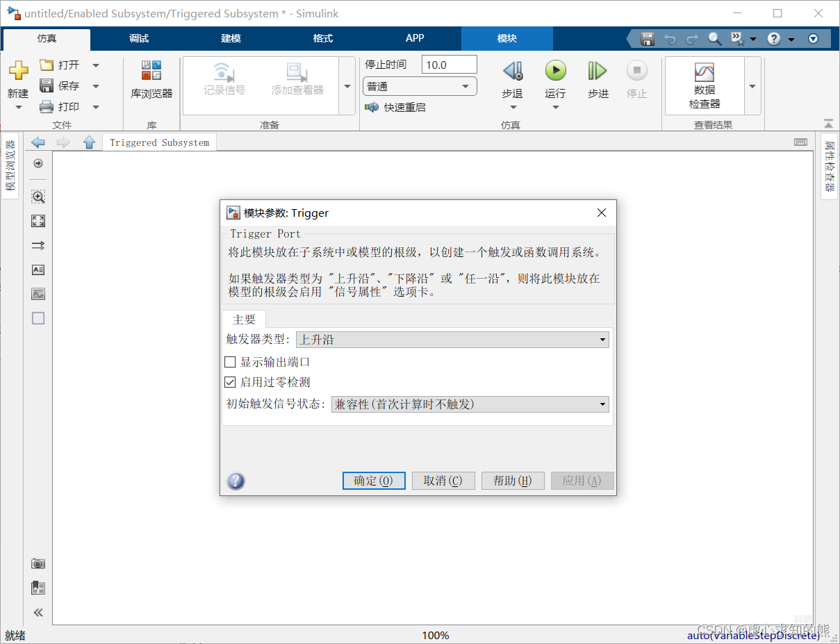The image size is (840, 644).
Task: Toggle the 显示输出端口 checkbox
Action: pos(230,362)
